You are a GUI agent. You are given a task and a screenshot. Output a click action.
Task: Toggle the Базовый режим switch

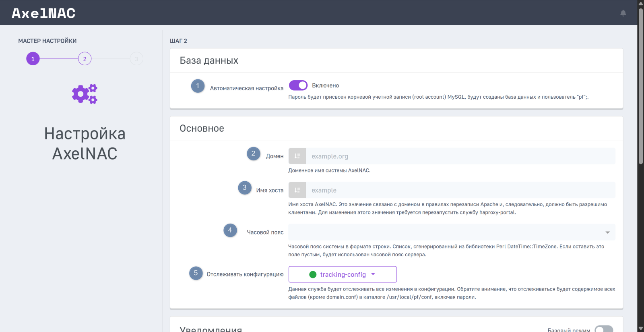point(603,329)
